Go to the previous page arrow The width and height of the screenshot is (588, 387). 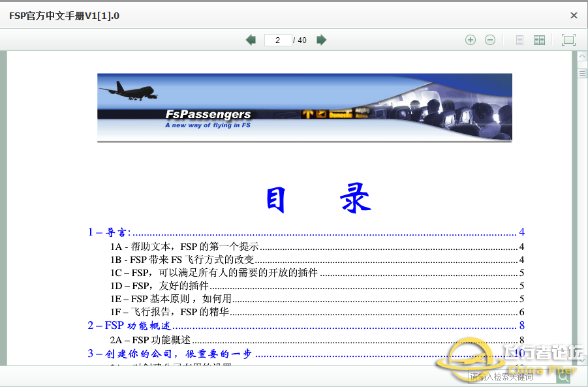point(251,40)
